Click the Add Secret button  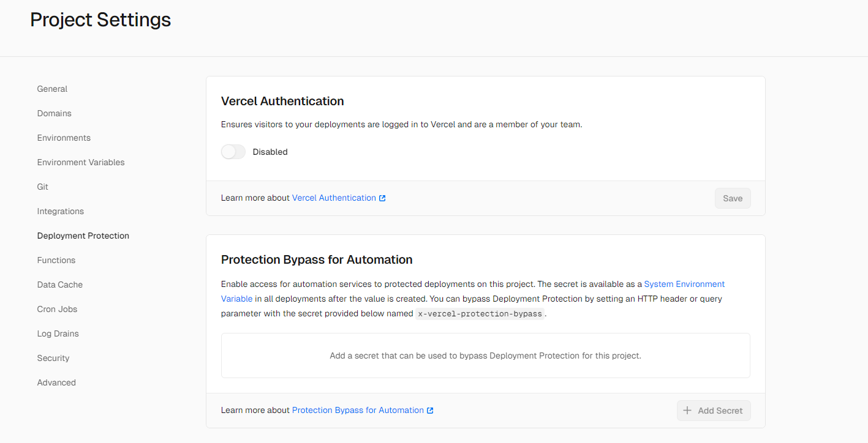(x=714, y=411)
